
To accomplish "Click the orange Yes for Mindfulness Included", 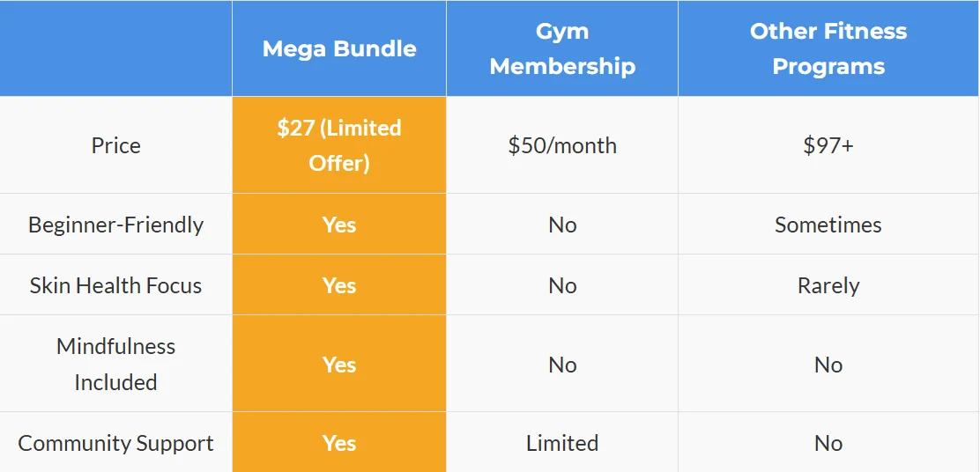I will (x=339, y=364).
